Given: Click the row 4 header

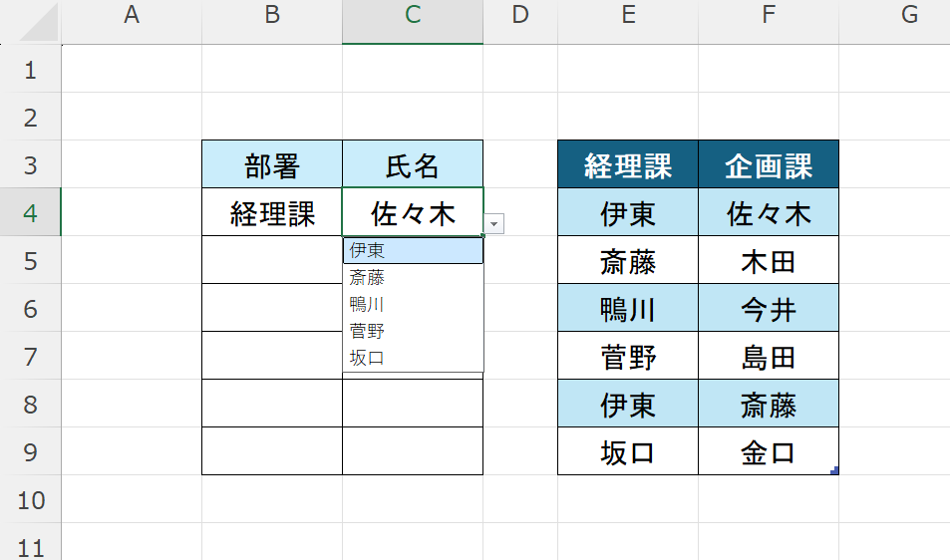Looking at the screenshot, I should click(x=30, y=213).
